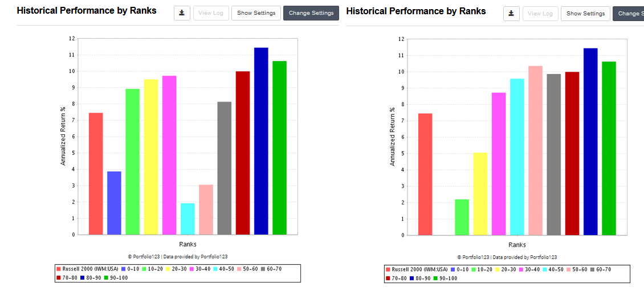Click the pink 50-60 bar in left chart
The width and height of the screenshot is (644, 303).
(206, 210)
